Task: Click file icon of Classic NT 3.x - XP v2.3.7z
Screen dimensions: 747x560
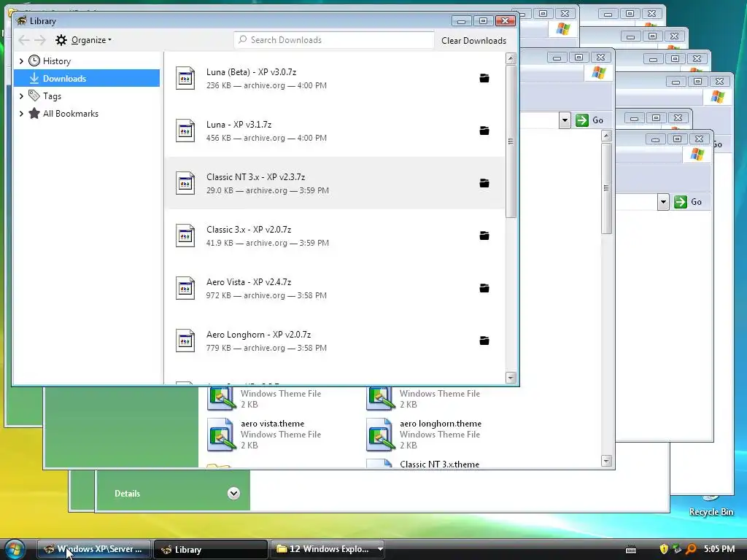Action: pos(185,183)
